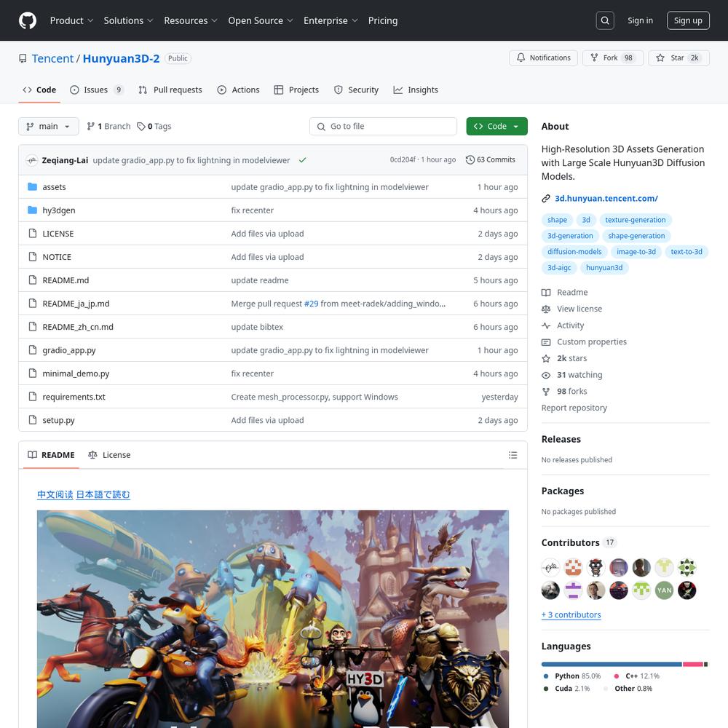The image size is (728, 728).
Task: Star the repository with the Star button
Action: coord(678,58)
